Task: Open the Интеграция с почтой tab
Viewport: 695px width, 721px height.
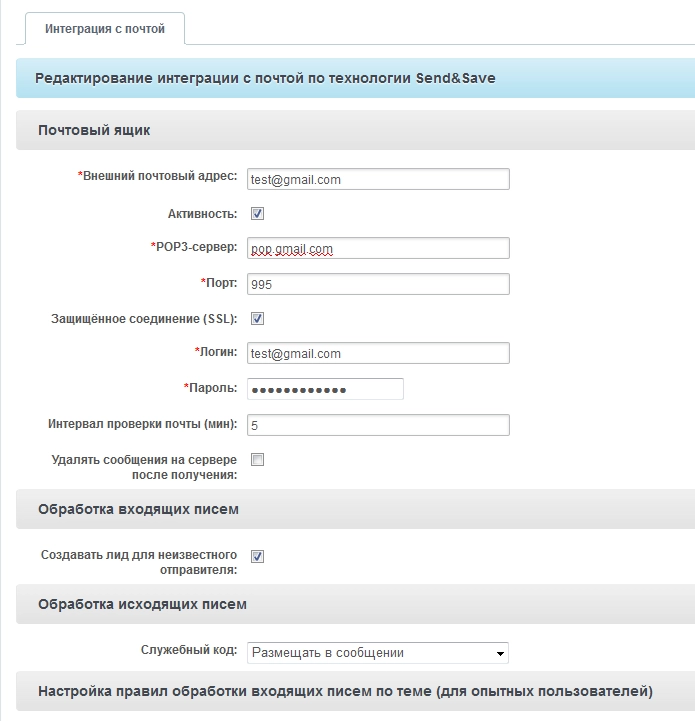Action: point(104,29)
